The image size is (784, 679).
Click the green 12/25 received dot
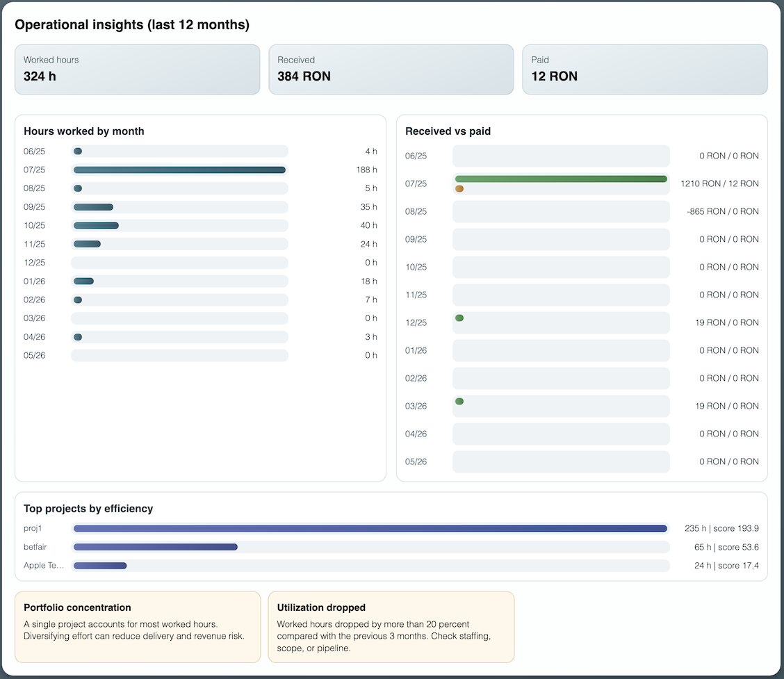[459, 318]
